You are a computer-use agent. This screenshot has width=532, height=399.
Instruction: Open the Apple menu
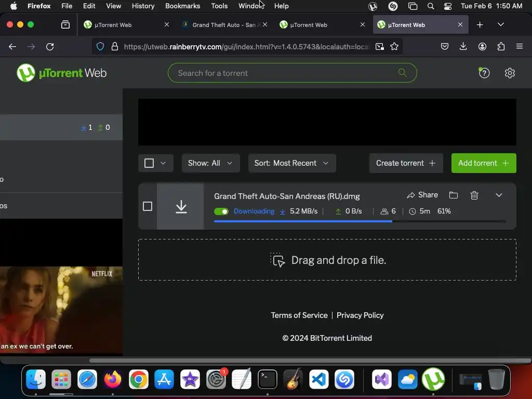[14, 6]
